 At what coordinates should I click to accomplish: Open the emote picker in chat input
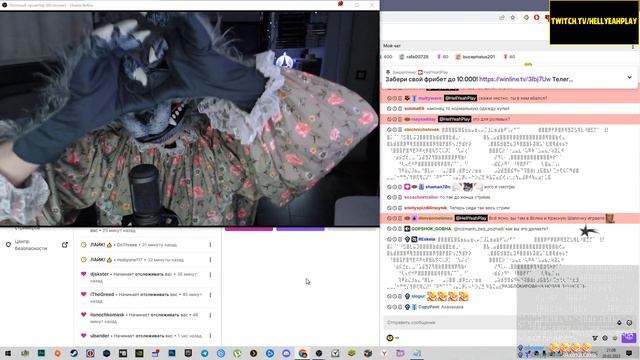pyautogui.click(x=629, y=322)
